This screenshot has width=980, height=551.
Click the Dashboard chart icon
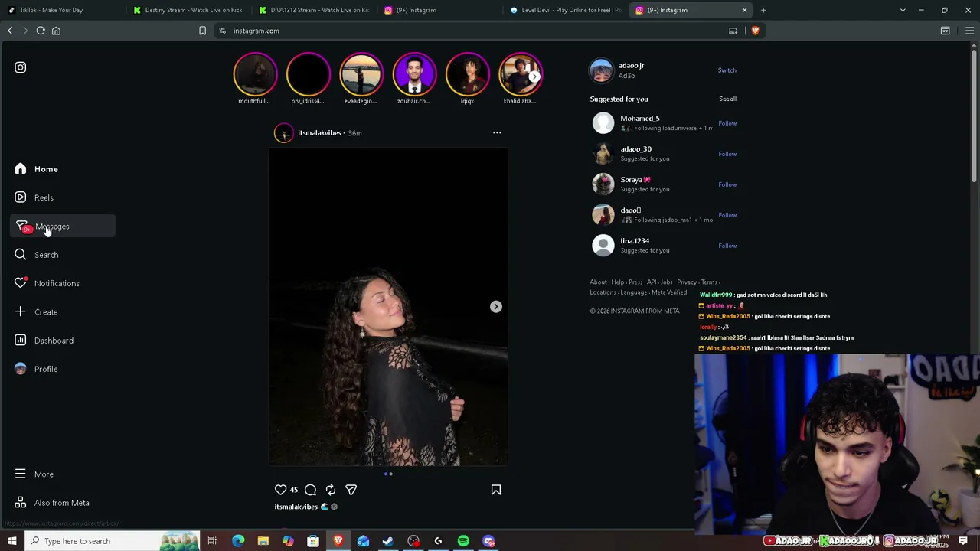point(21,341)
